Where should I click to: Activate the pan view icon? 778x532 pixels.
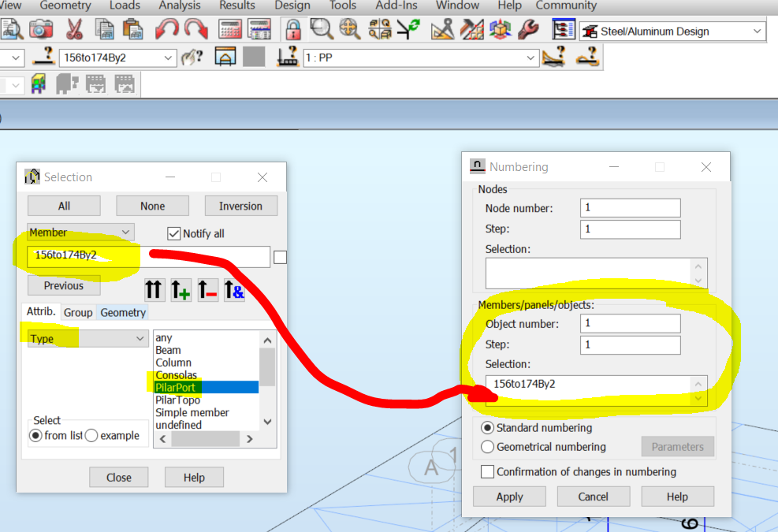click(x=347, y=29)
